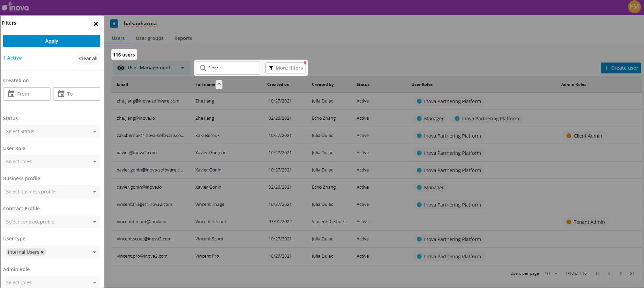Viewport: 644px width, 288px height.
Task: Open the Created on From date field
Action: tap(27, 94)
